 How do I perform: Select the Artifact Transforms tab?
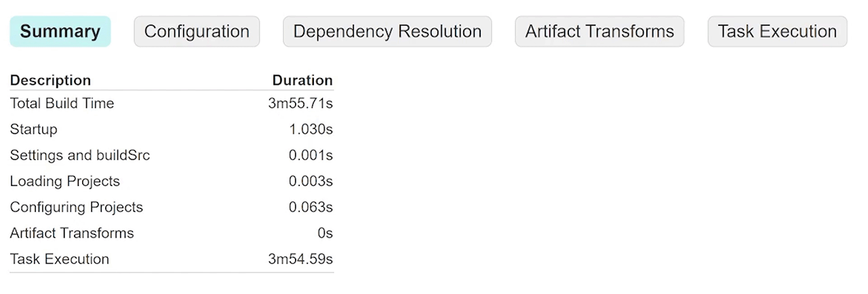(599, 32)
